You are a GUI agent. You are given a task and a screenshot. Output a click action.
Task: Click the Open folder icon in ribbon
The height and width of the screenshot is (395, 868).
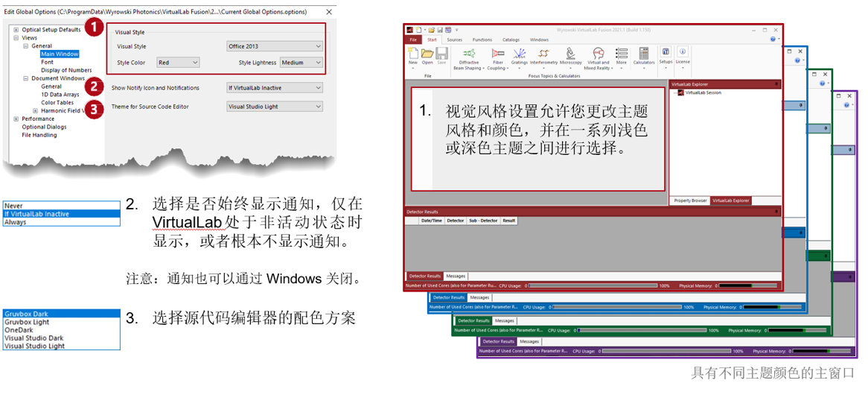click(427, 54)
